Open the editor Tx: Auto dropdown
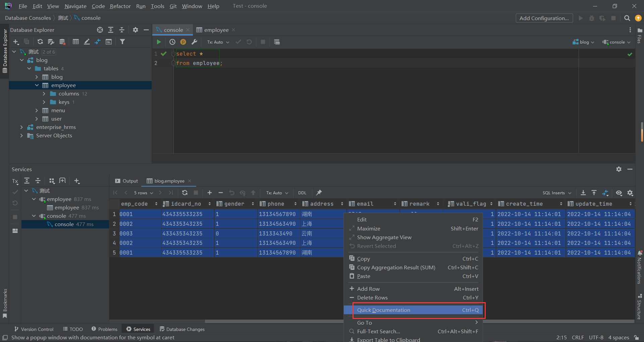This screenshot has width=644, height=342. pos(218,42)
